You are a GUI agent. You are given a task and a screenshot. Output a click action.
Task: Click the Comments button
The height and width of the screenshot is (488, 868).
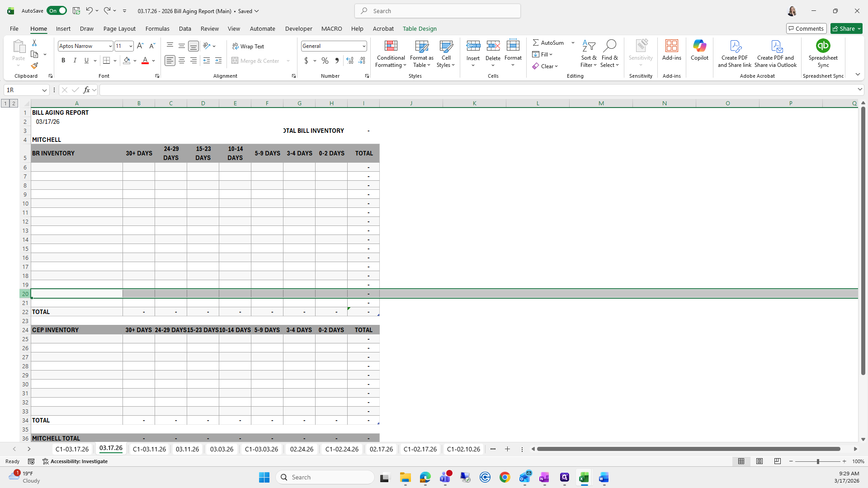point(806,28)
